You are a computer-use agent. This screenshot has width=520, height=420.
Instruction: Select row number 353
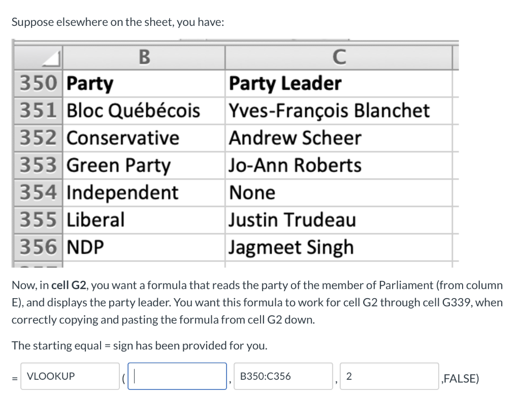pyautogui.click(x=39, y=166)
